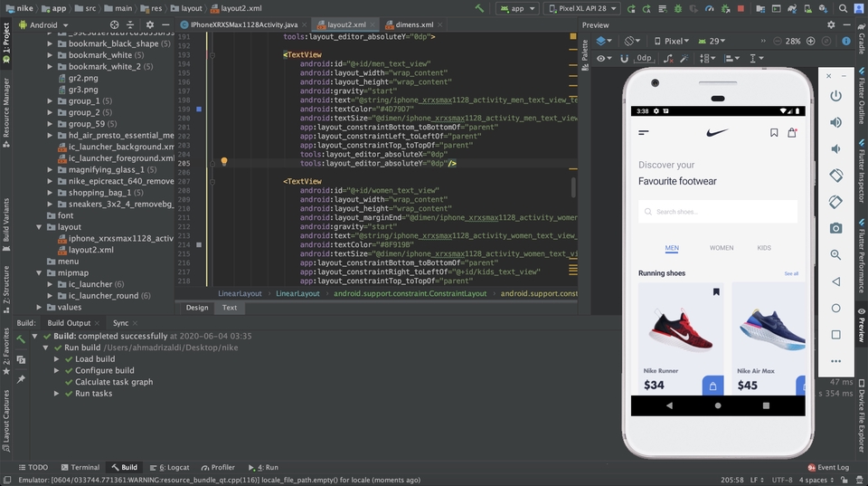Open the IPhoneXRXSMax1128Activity.java tab
The width and height of the screenshot is (868, 486).
click(243, 24)
